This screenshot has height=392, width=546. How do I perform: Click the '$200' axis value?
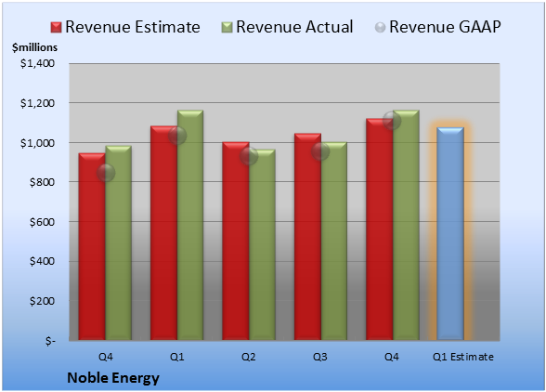pyautogui.click(x=42, y=301)
